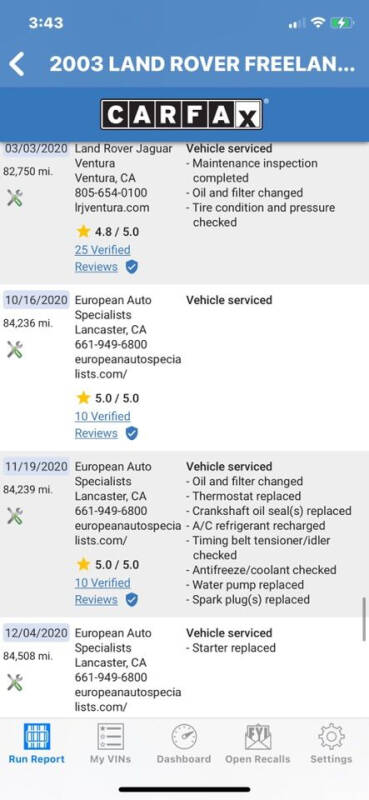Switch to Run Report tab
Screen dimensions: 369x800
point(37,743)
